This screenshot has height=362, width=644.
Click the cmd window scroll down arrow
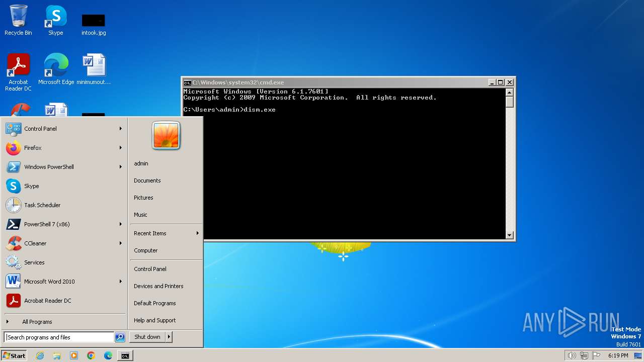coord(509,235)
